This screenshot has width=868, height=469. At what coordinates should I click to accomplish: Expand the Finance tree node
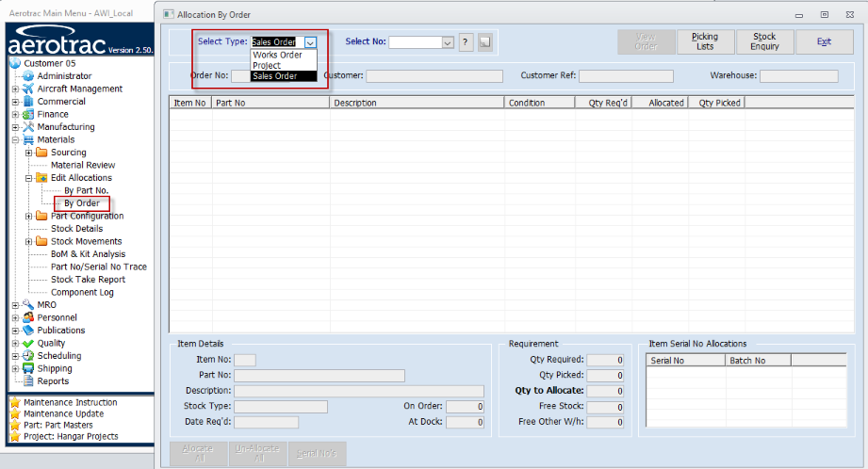15,115
